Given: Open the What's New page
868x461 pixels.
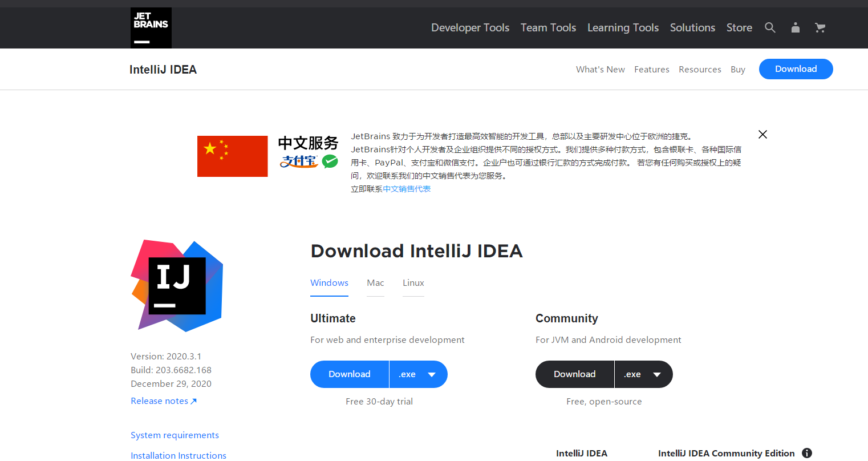Looking at the screenshot, I should (x=601, y=69).
